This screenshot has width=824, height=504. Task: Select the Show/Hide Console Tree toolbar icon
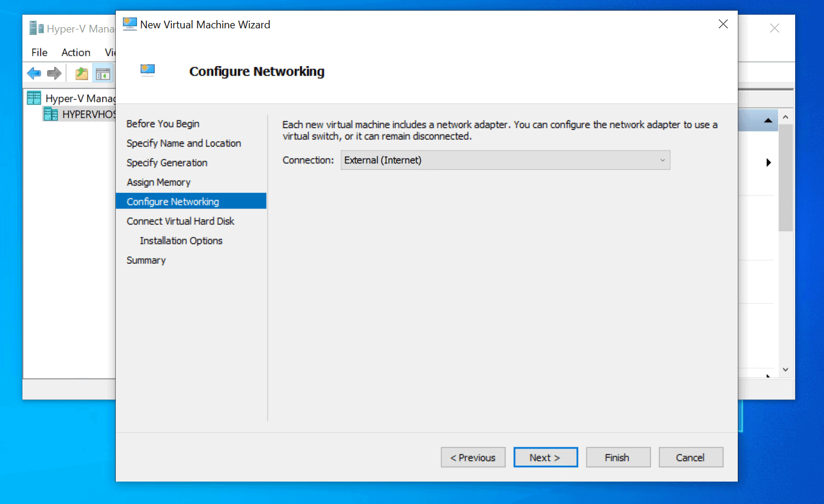[x=103, y=73]
